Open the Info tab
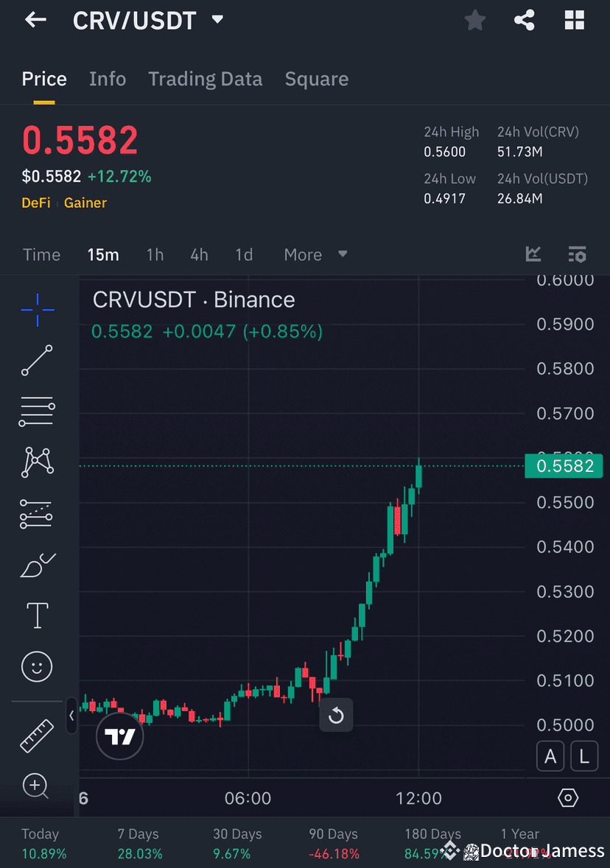 coord(108,79)
